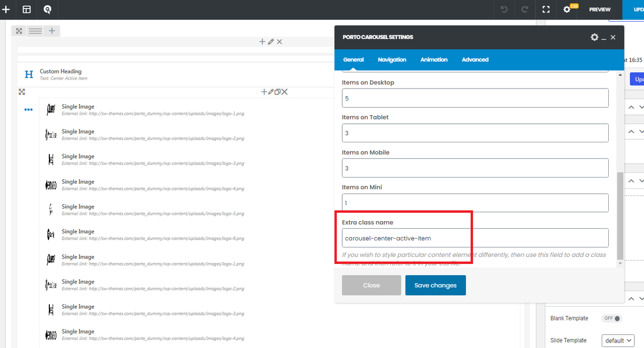Toggle the Blank Template switch
This screenshot has height=348, width=644.
point(612,318)
